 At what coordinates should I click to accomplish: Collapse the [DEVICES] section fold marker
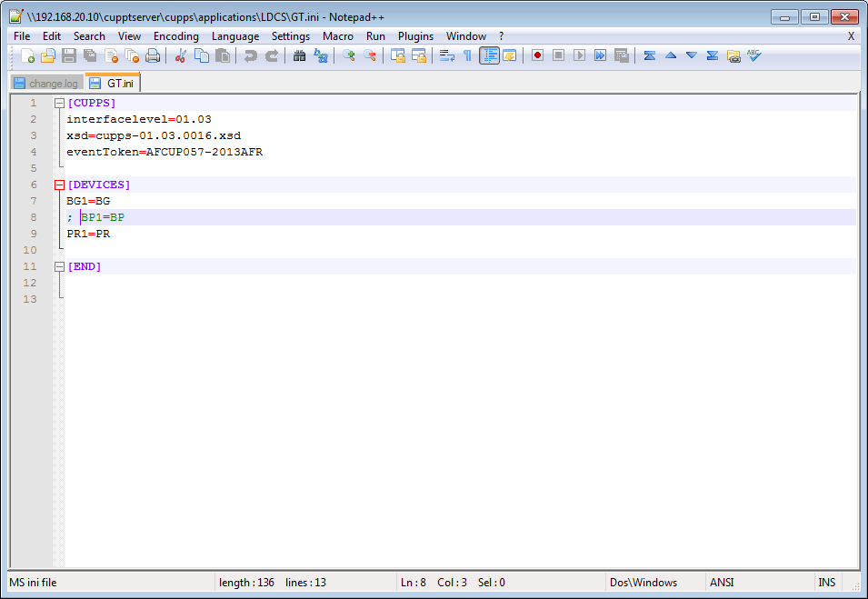[59, 185]
